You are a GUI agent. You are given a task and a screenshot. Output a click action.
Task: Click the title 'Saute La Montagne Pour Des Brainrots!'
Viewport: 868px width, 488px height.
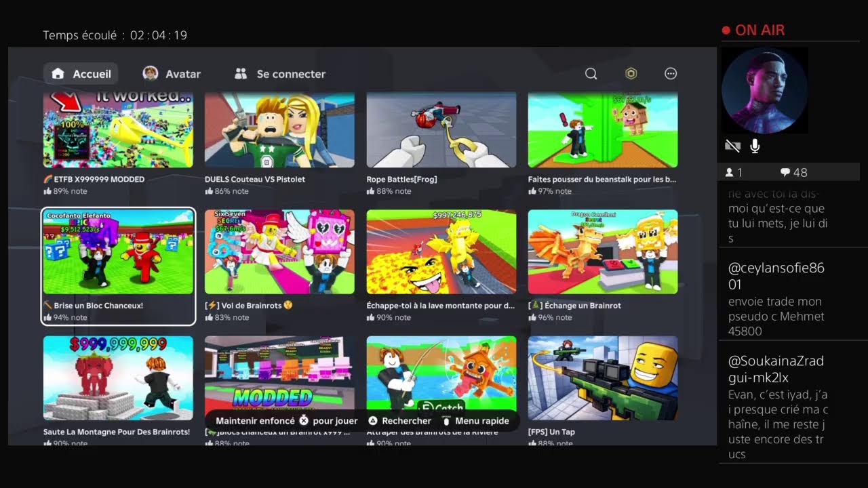pos(117,432)
